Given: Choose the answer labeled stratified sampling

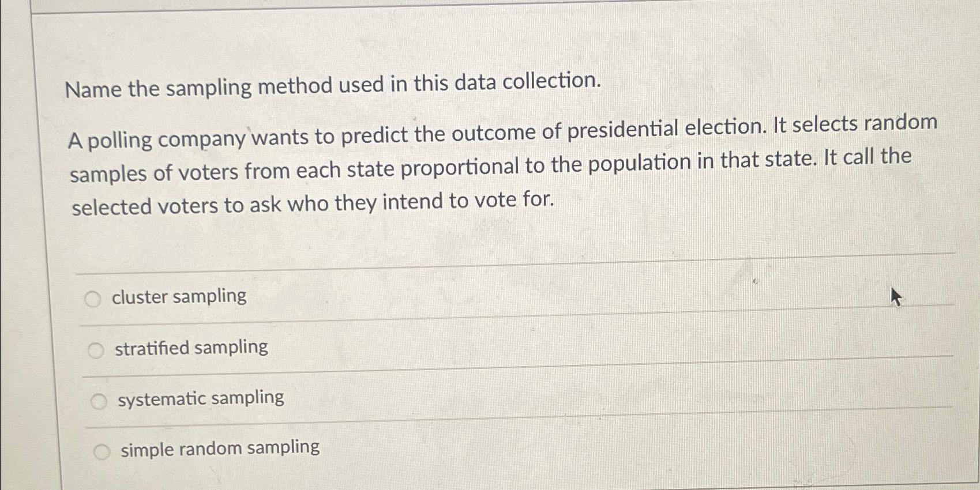Looking at the screenshot, I should coord(191,348).
